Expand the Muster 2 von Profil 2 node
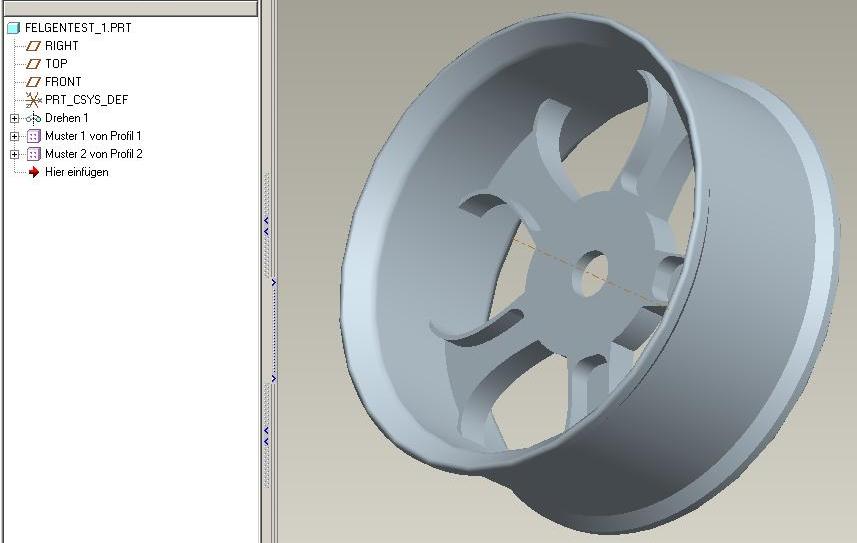 (x=15, y=154)
